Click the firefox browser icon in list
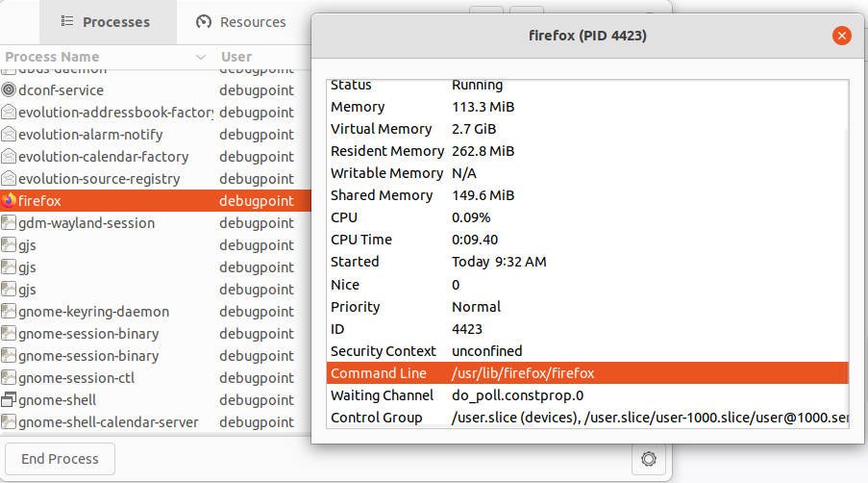The height and width of the screenshot is (483, 868). coord(9,200)
